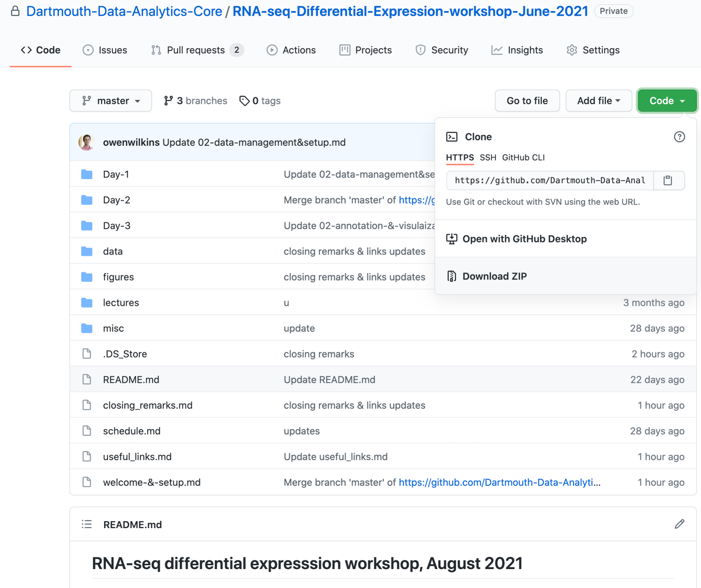Click the branches fork icon

coord(168,101)
